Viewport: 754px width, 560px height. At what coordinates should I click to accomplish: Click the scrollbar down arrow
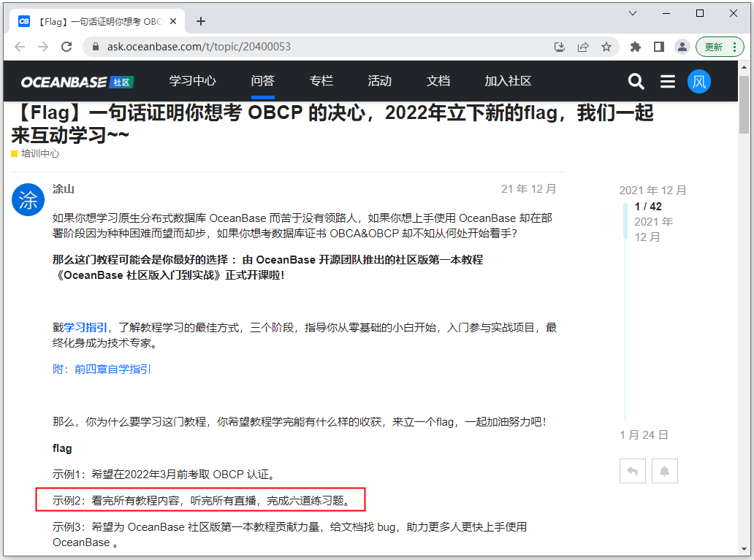point(744,549)
